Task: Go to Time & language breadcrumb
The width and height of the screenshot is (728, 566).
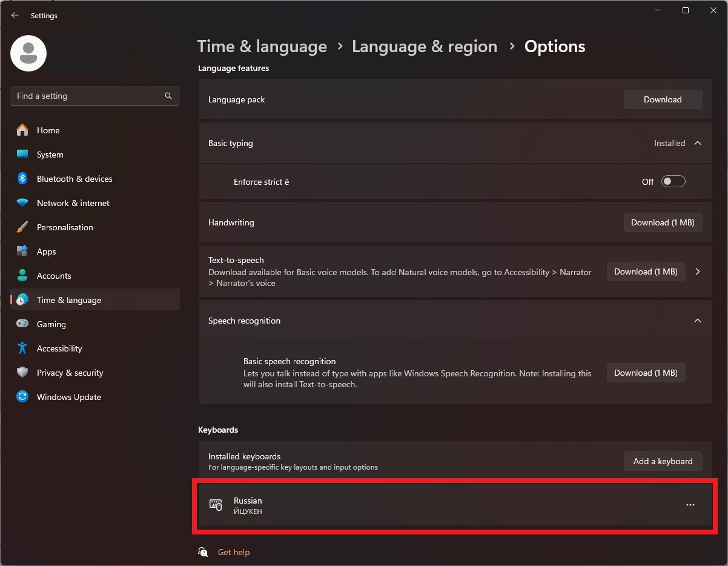Action: point(262,47)
